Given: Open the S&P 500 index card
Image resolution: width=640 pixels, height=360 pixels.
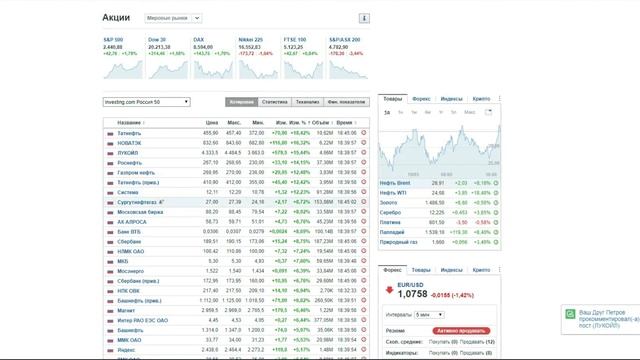Looking at the screenshot, I should click(x=113, y=40).
